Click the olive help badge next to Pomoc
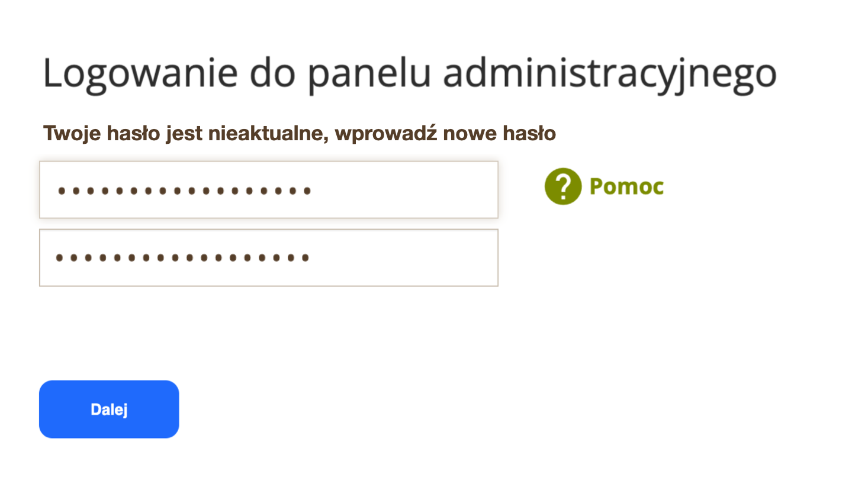 coord(562,186)
